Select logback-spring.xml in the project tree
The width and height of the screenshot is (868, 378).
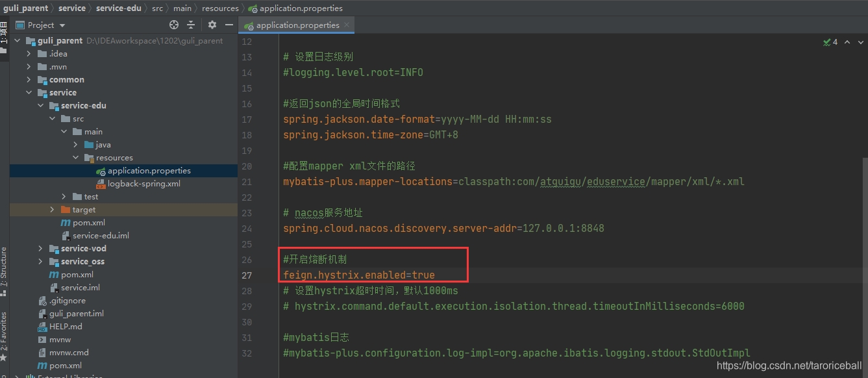143,183
